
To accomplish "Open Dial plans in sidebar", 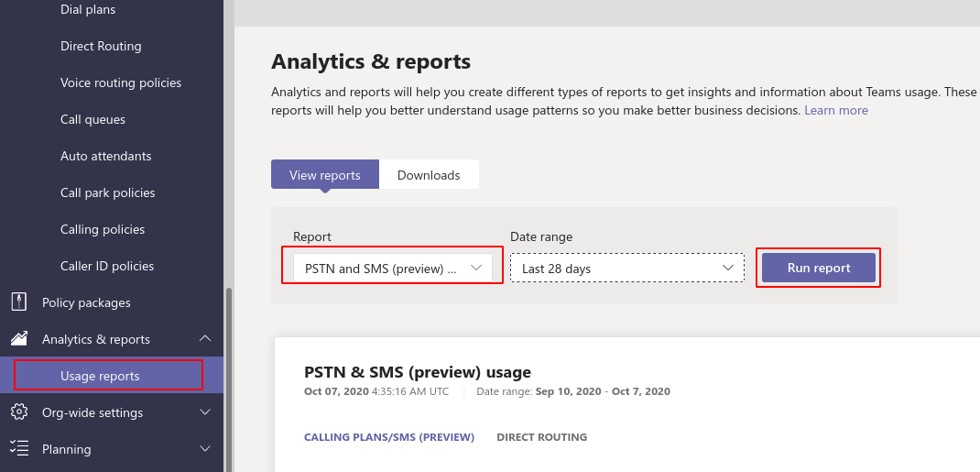I will [88, 9].
